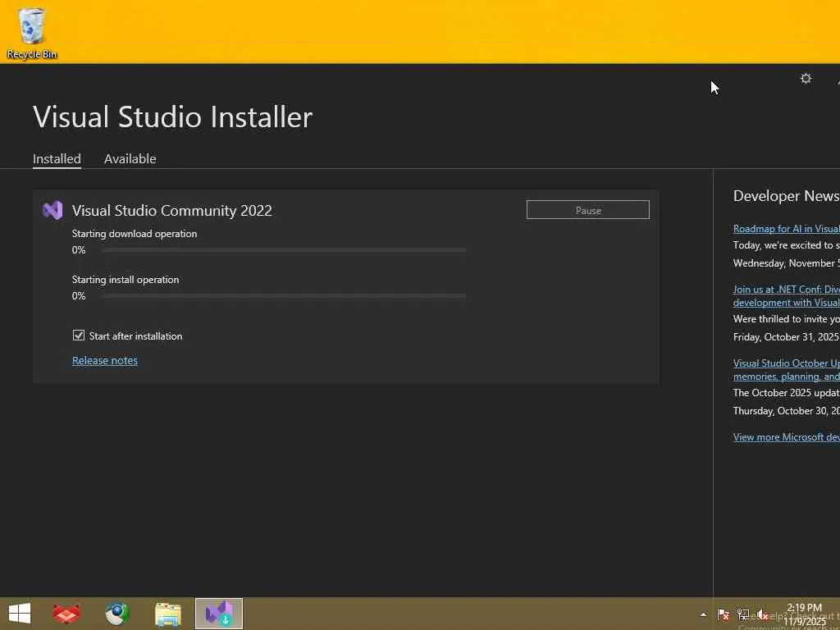Open the Recycle Bin desktop icon
This screenshot has width=840, height=630.
(32, 33)
